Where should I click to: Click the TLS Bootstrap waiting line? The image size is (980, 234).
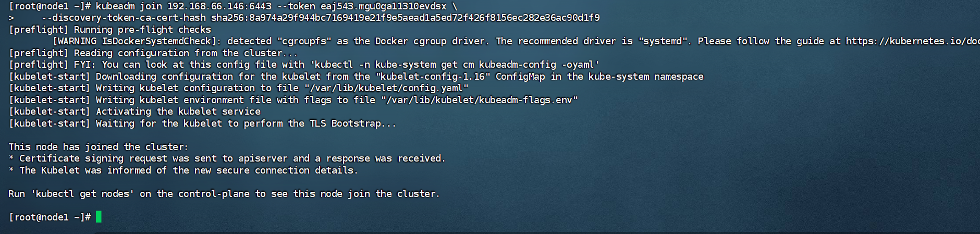point(246,124)
